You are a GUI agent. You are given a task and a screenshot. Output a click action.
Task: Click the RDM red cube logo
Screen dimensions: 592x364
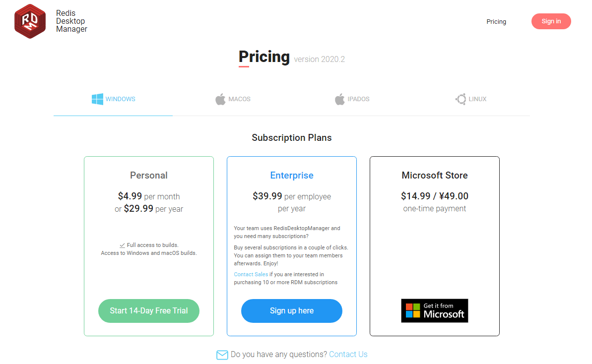coord(30,21)
